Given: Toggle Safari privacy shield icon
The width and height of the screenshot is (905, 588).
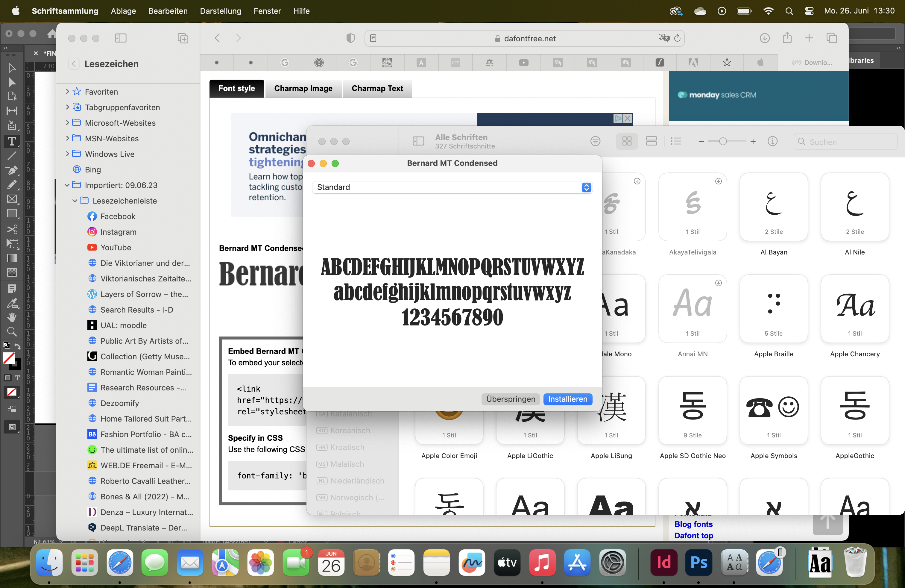Looking at the screenshot, I should click(350, 38).
